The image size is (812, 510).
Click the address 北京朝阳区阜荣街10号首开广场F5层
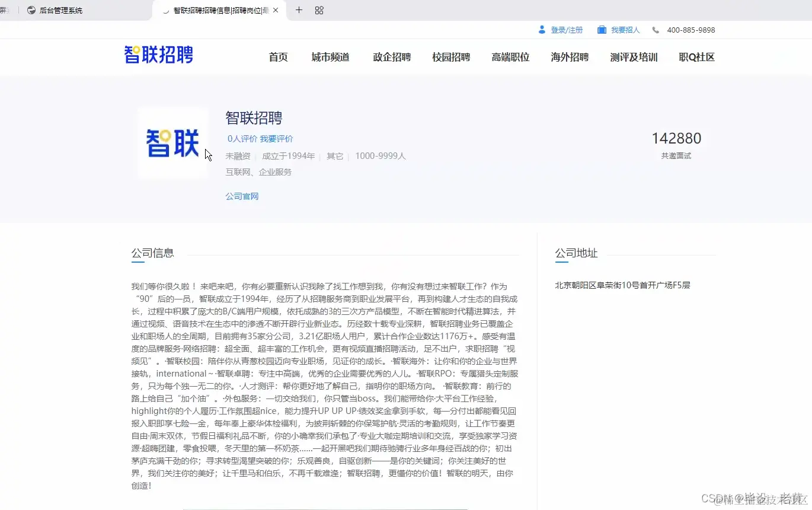tap(622, 285)
